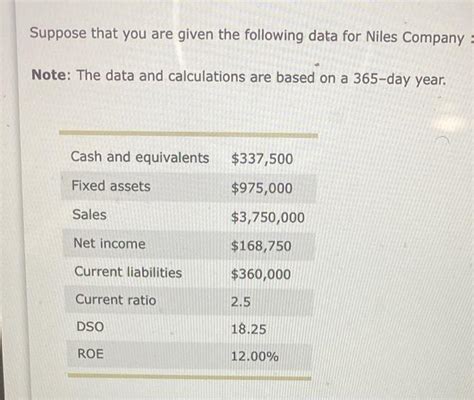Click the Current ratio row label
Image resolution: width=474 pixels, height=400 pixels.
[x=116, y=300]
